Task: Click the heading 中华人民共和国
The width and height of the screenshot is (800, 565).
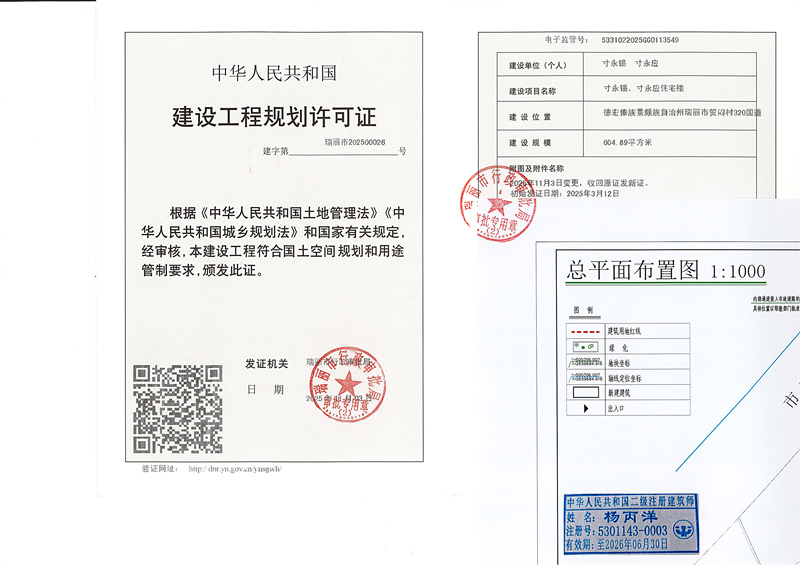Action: coord(274,73)
